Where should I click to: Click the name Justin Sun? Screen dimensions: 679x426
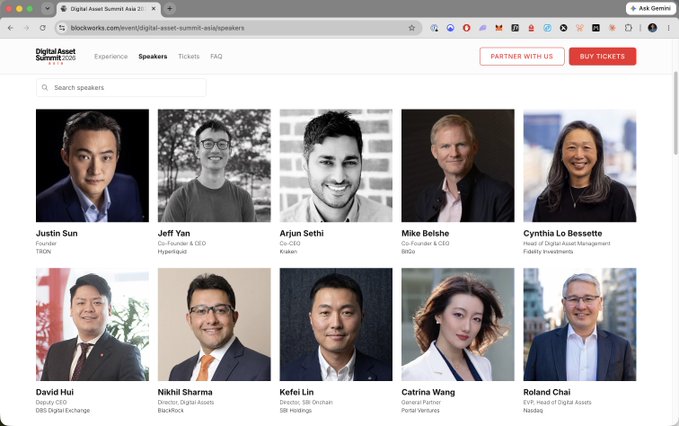tap(57, 233)
